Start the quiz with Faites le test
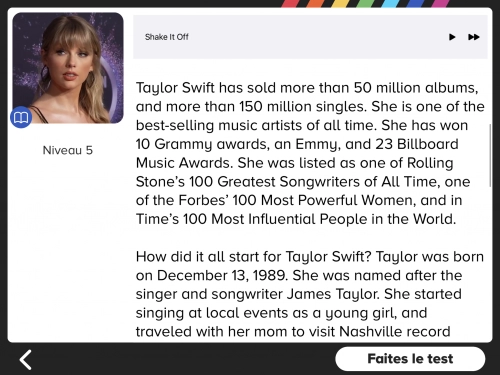The height and width of the screenshot is (375, 500). (x=410, y=359)
